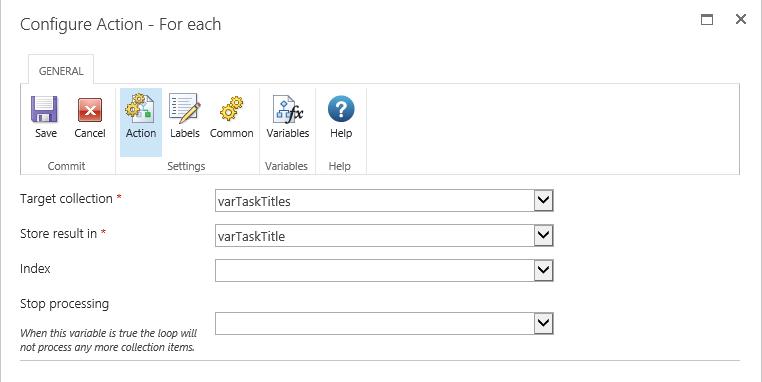This screenshot has width=762, height=382.
Task: Click the Configure Action - For each title
Action: tap(121, 24)
